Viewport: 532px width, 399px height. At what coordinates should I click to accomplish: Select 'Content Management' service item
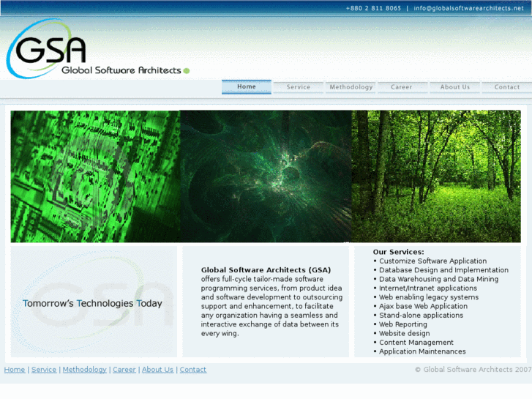pos(416,343)
